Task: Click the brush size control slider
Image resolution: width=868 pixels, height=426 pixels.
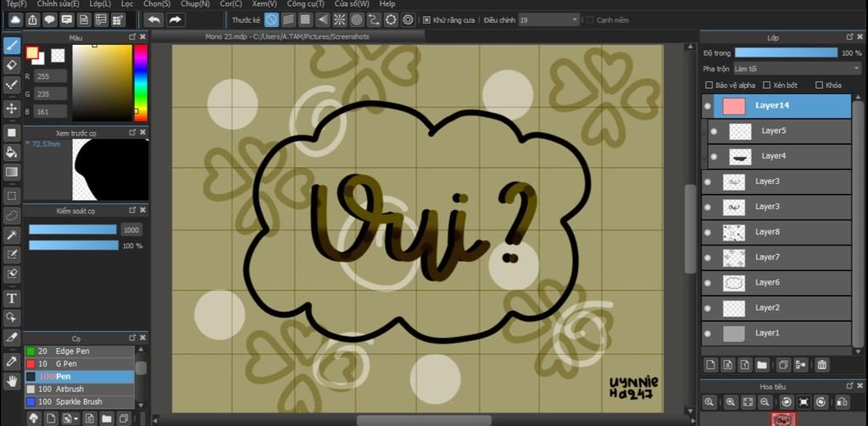Action: (x=73, y=230)
